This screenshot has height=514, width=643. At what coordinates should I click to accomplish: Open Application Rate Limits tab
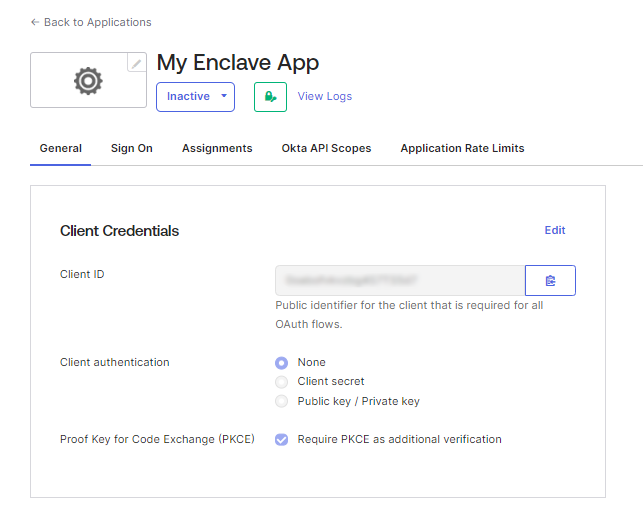click(x=463, y=148)
